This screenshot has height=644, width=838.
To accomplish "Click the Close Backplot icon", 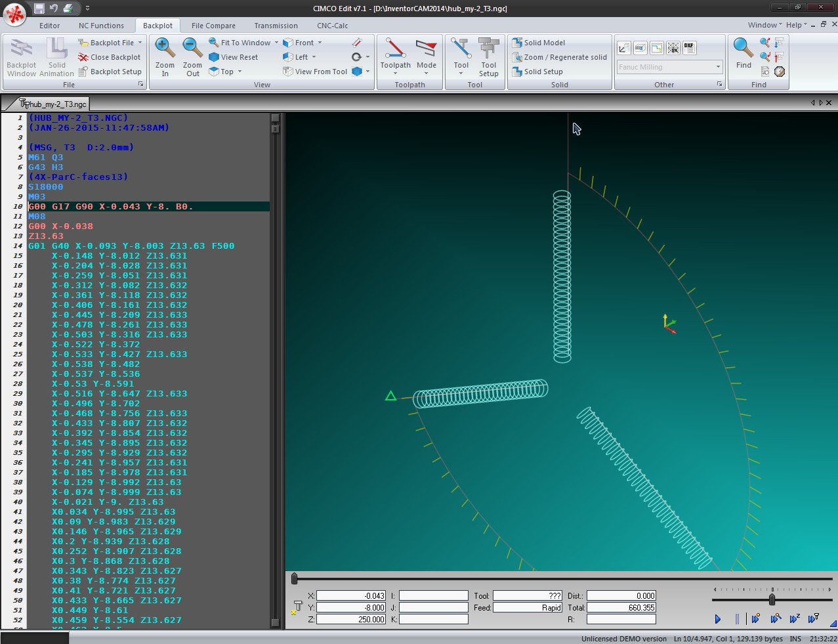I will tap(83, 57).
